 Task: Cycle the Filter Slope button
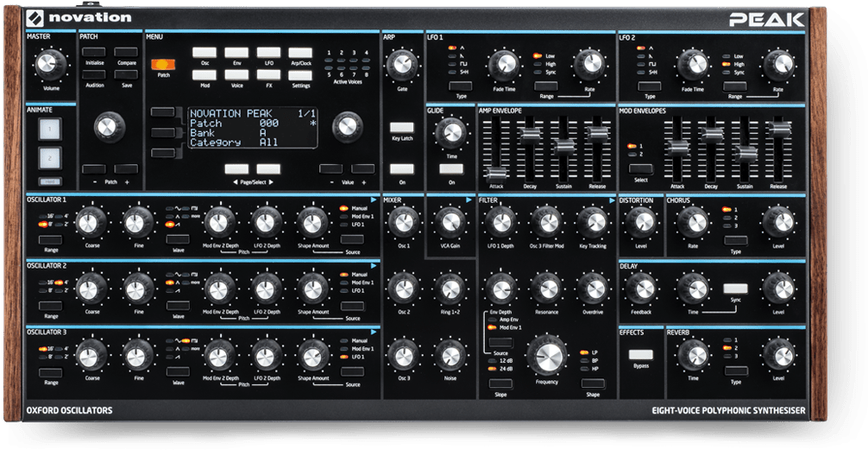point(500,383)
